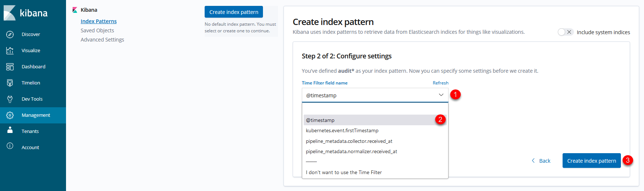Viewport: 644px width, 191px height.
Task: Toggle Include system indices switch
Action: [565, 32]
